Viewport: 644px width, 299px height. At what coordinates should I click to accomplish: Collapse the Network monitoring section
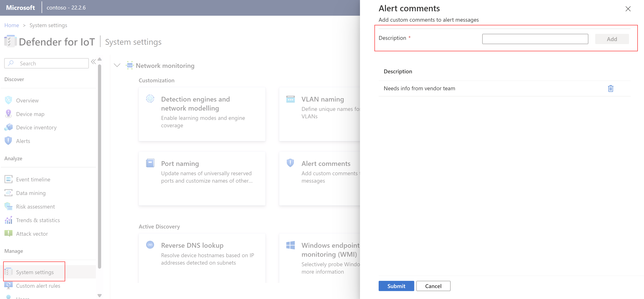pyautogui.click(x=116, y=65)
